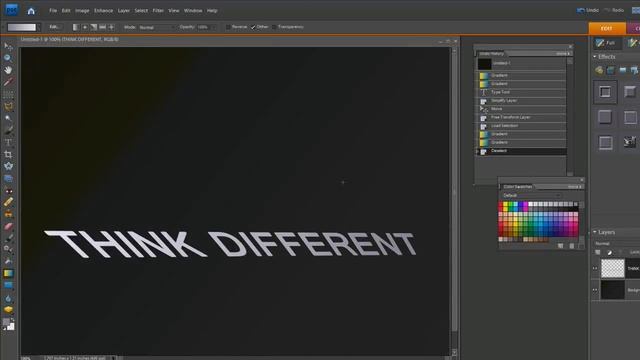Select the Clone Stamp tool

(x=8, y=214)
